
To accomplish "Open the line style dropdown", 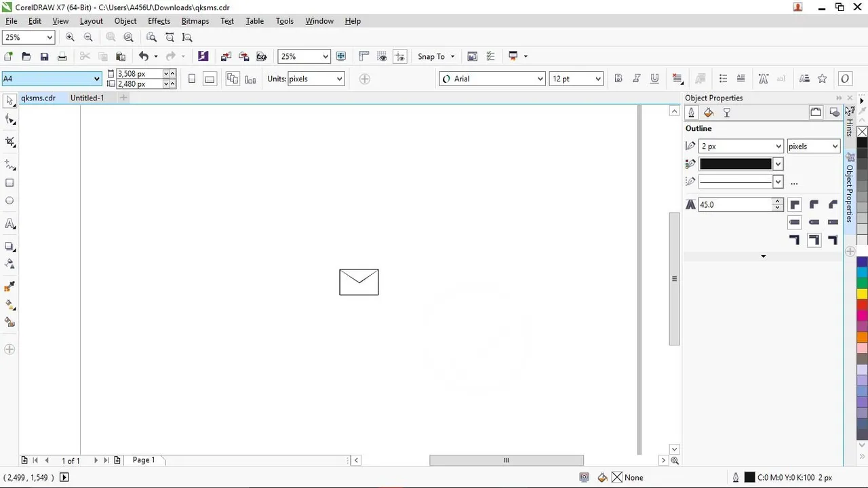I will click(778, 182).
